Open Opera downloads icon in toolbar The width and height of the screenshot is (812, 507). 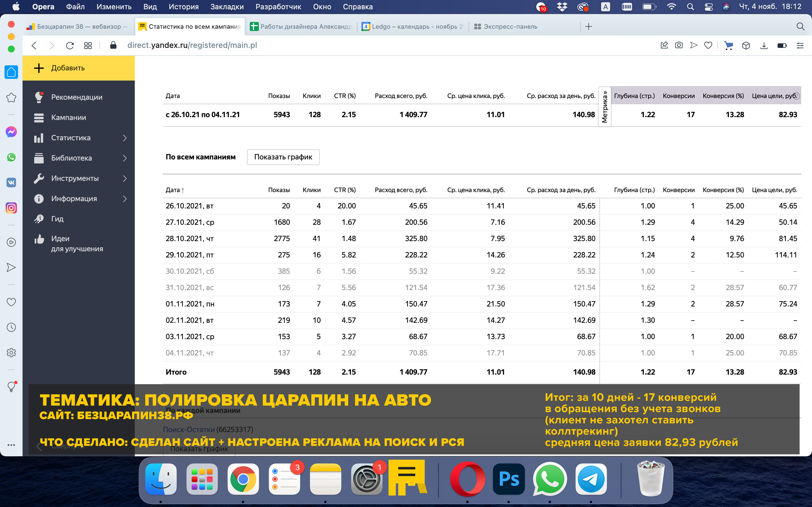(x=764, y=45)
